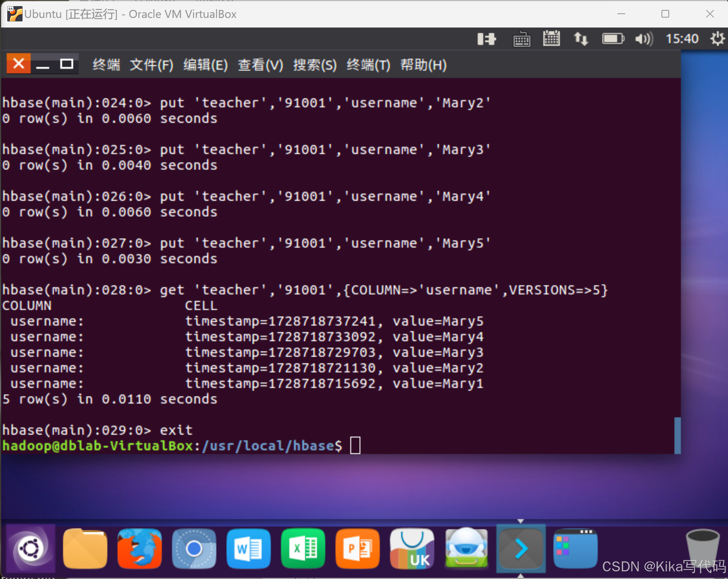Open the Youker assistant robot icon
728x579 pixels.
467,548
